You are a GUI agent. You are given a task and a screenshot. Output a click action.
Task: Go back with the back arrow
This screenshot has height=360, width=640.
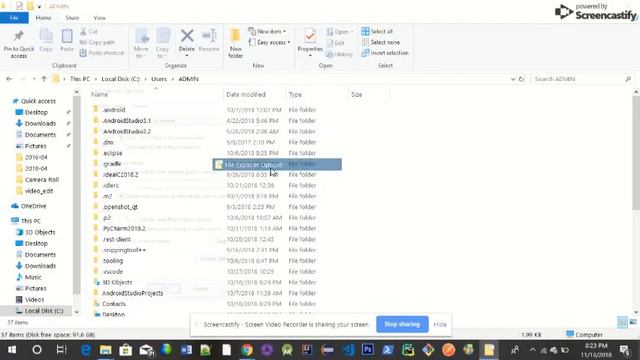9,79
